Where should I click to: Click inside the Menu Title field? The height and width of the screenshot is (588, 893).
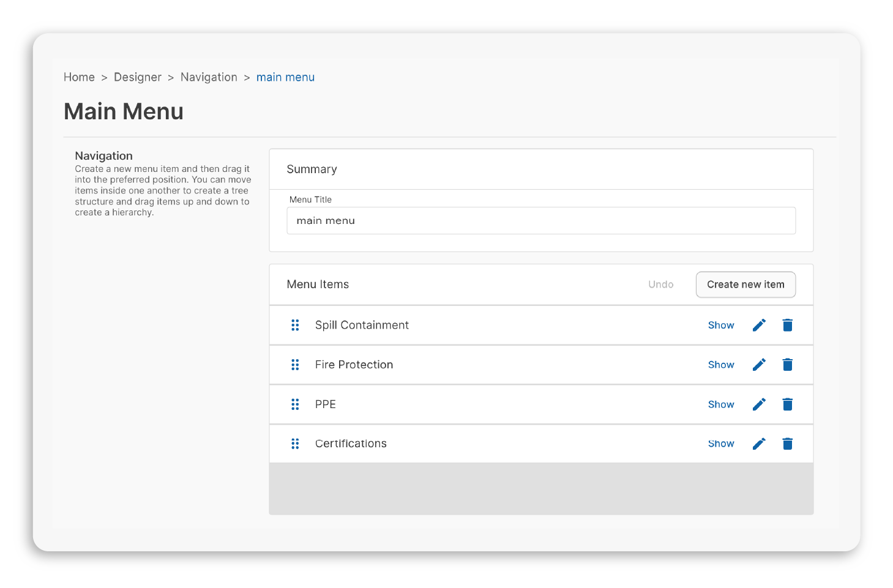(541, 220)
